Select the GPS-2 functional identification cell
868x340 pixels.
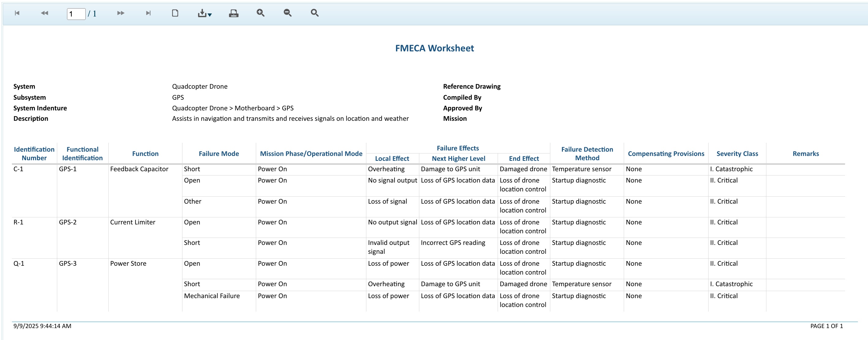[68, 222]
